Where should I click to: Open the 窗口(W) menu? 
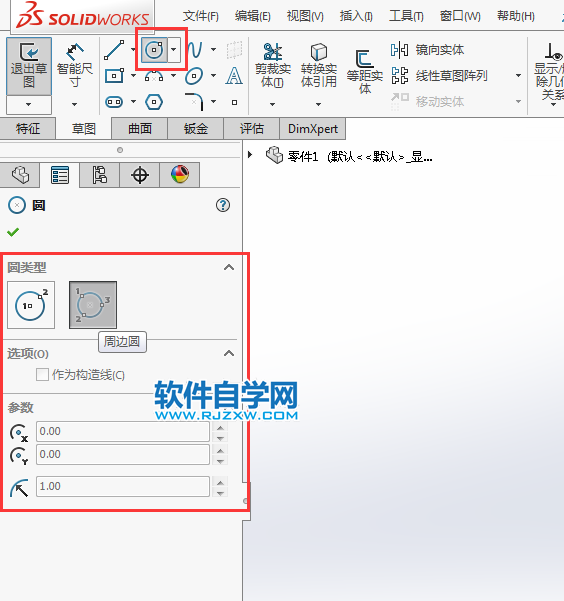click(460, 16)
